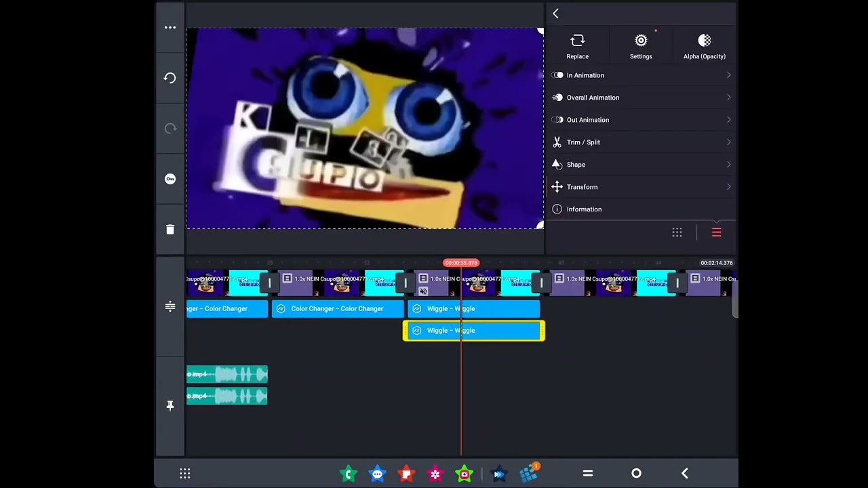This screenshot has width=868, height=488.
Task: Open the pink flower star app
Action: pos(435,474)
